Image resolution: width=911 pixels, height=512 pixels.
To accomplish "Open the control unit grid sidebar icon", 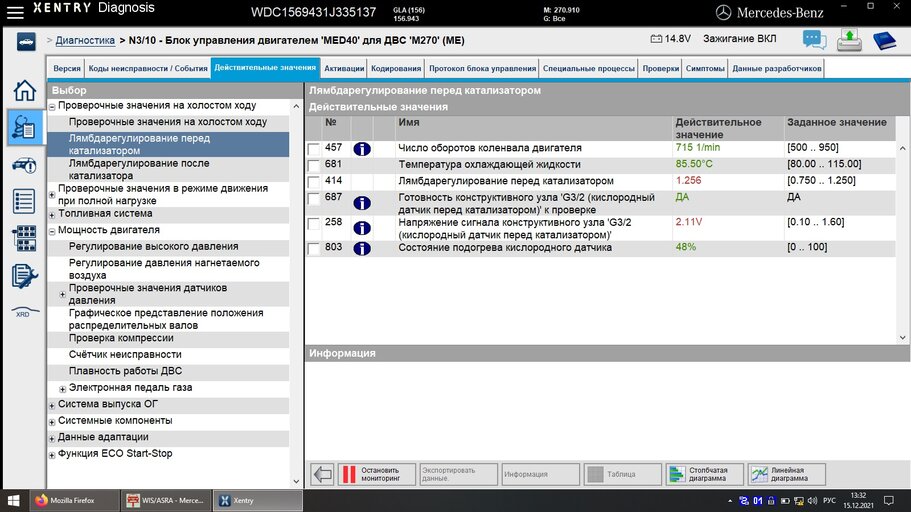I will point(24,238).
